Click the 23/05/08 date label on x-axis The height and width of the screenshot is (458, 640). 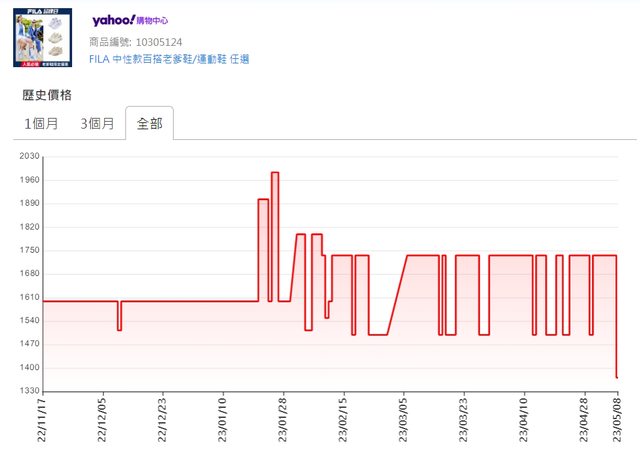tap(616, 422)
